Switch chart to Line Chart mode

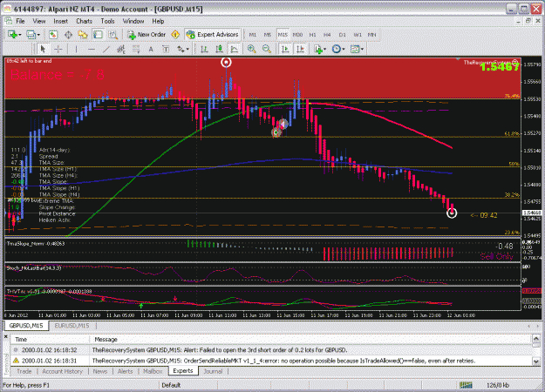pyautogui.click(x=235, y=50)
